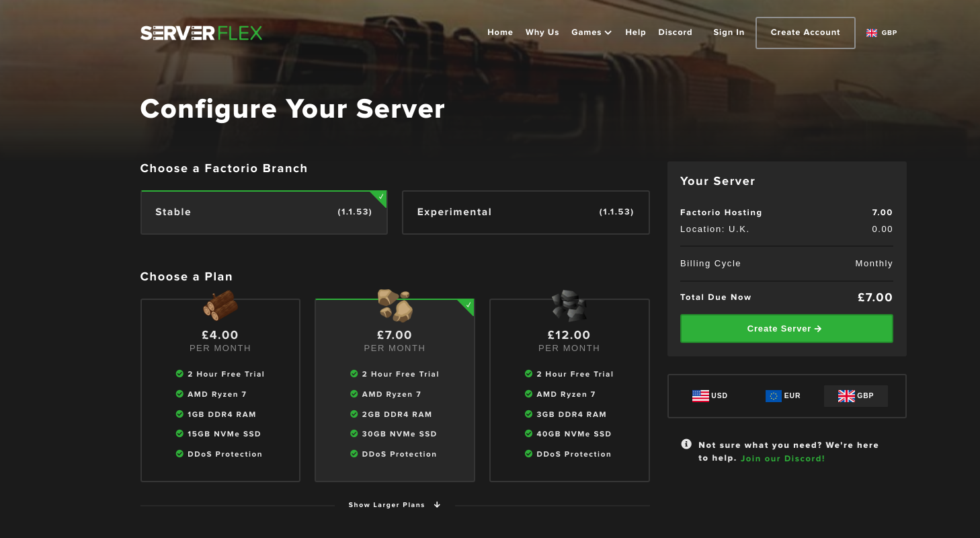Click the Total Due Now £7.00 amount
This screenshot has height=538, width=980.
[875, 297]
